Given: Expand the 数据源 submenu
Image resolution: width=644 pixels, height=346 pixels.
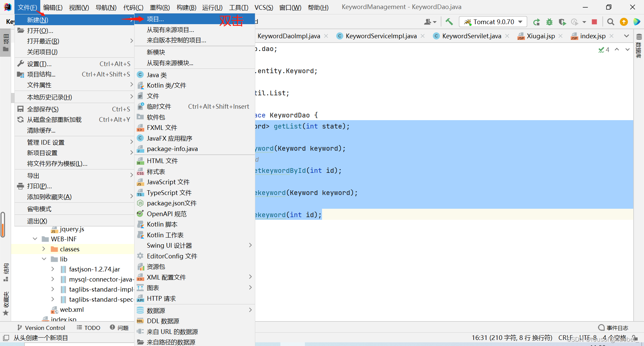Looking at the screenshot, I should [195, 310].
